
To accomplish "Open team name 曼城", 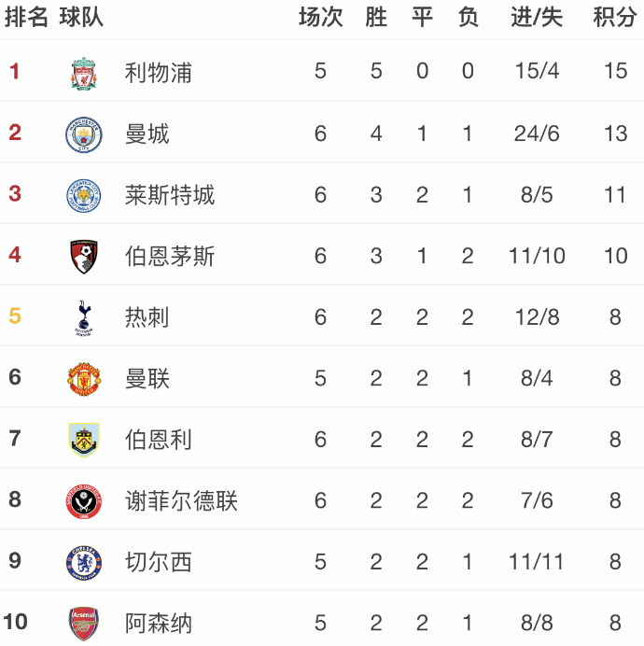I will pos(147,133).
